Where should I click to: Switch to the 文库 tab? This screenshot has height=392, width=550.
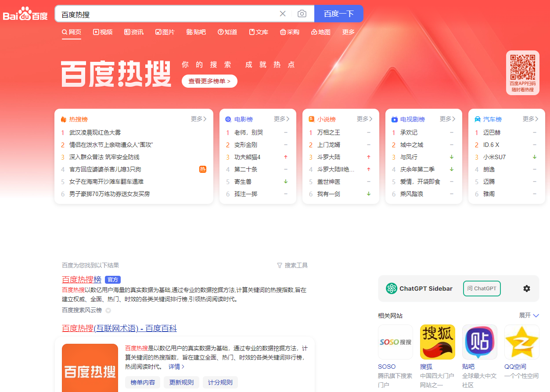pyautogui.click(x=259, y=32)
